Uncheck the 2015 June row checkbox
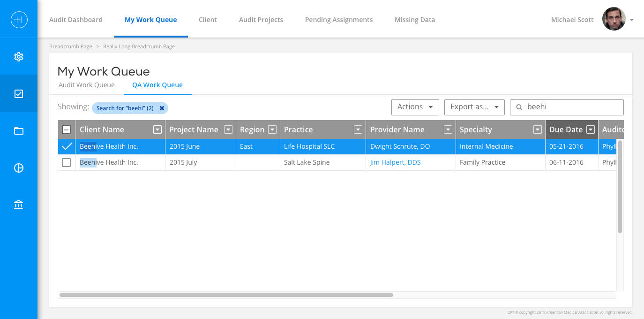Image resolution: width=644 pixels, height=319 pixels. click(67, 146)
